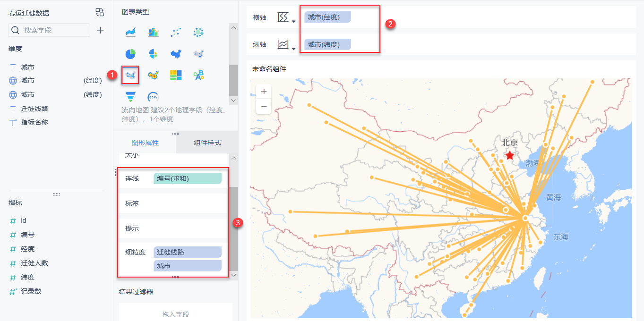The height and width of the screenshot is (321, 644).
Task: Select the combined bar-line chart type
Action: coord(153,32)
